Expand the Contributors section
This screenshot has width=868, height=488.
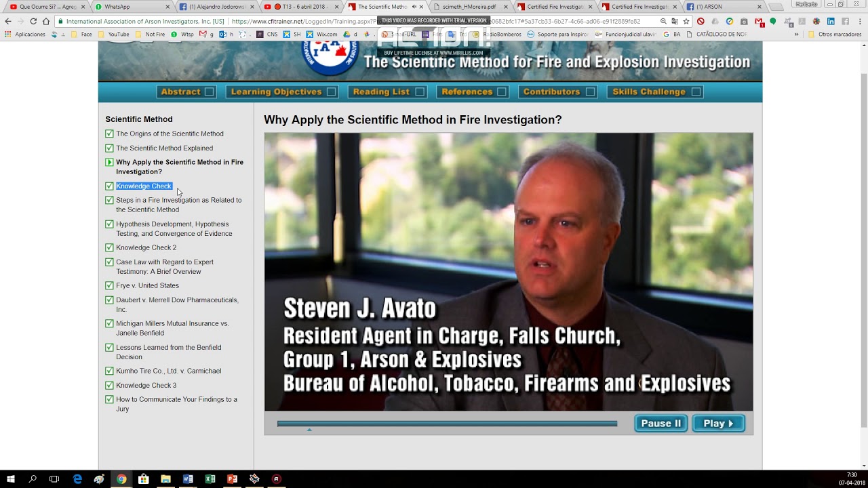click(557, 91)
